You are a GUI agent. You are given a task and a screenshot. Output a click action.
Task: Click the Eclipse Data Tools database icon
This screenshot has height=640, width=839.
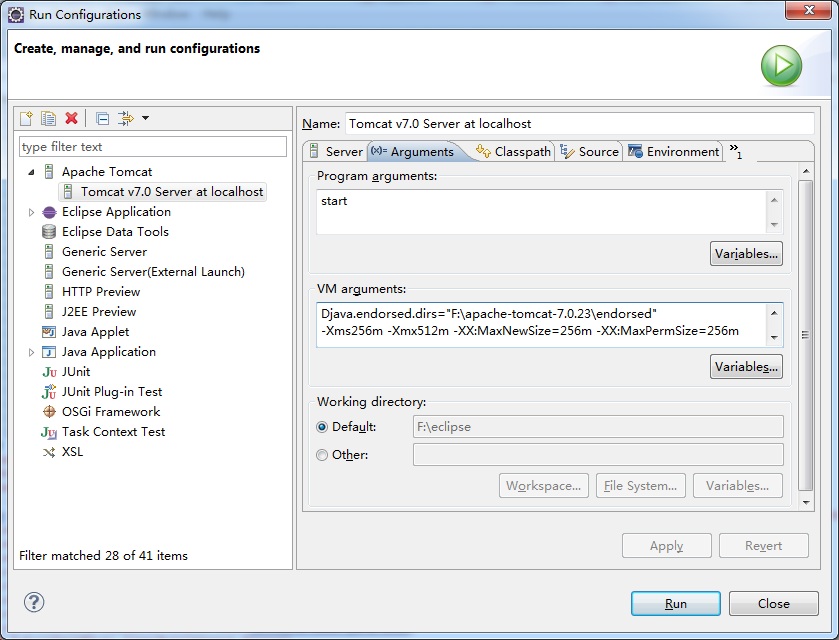click(x=49, y=232)
